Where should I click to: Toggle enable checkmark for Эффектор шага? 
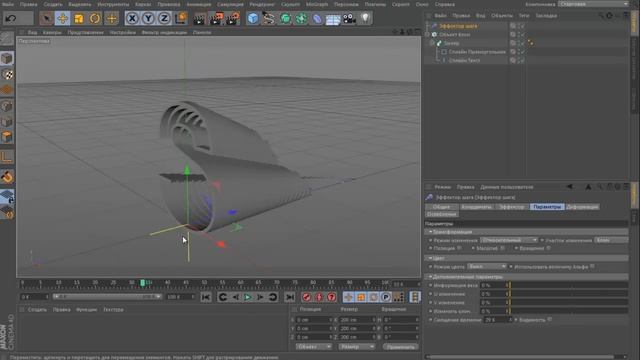pyautogui.click(x=522, y=26)
